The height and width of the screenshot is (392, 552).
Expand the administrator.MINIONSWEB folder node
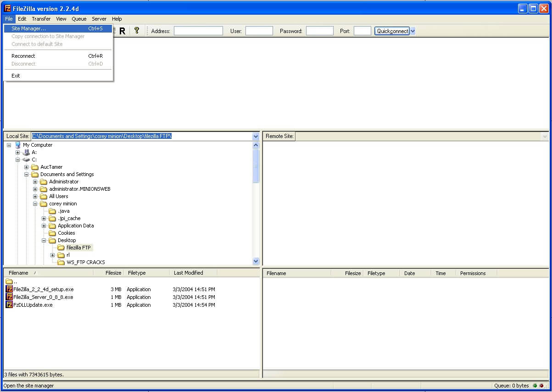(35, 189)
